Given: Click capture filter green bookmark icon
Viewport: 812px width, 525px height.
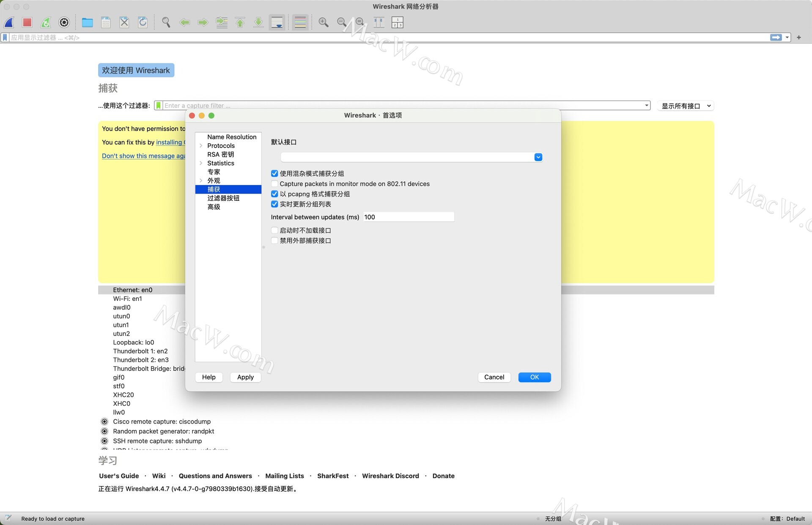Looking at the screenshot, I should tap(159, 106).
